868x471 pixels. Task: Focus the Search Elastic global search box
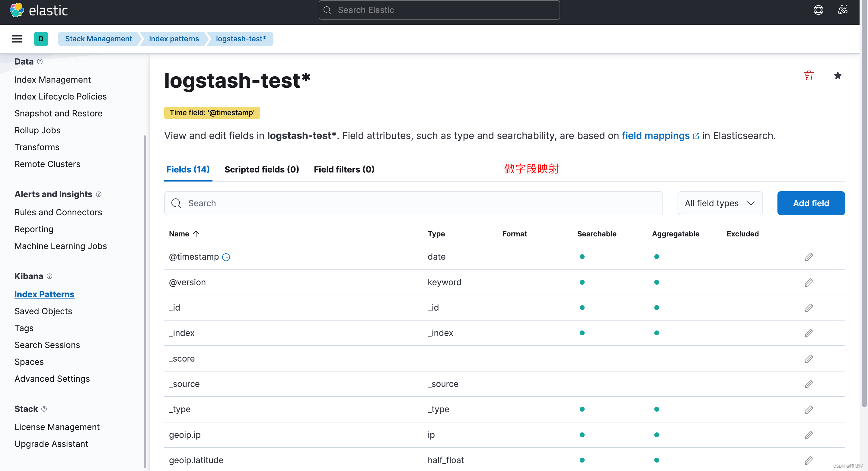pyautogui.click(x=439, y=10)
